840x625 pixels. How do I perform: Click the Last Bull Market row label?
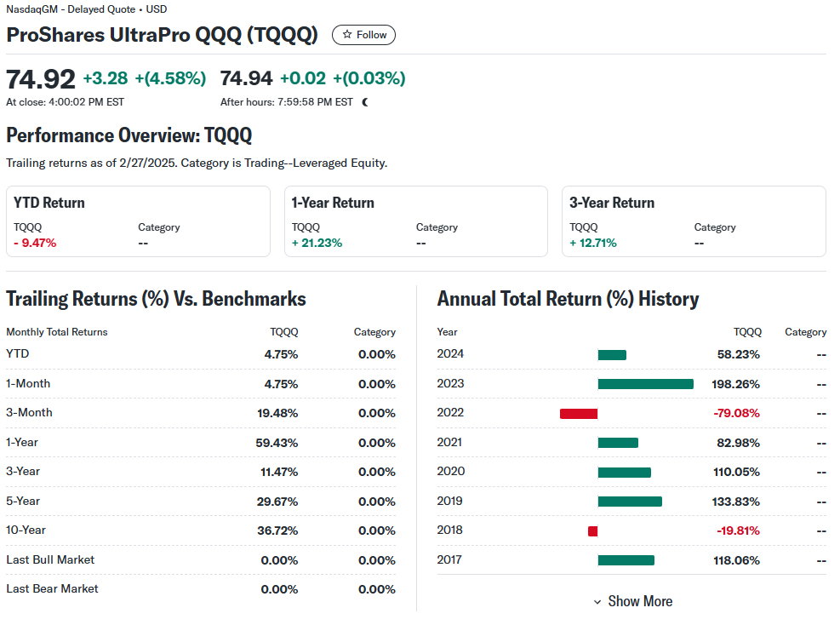50,559
